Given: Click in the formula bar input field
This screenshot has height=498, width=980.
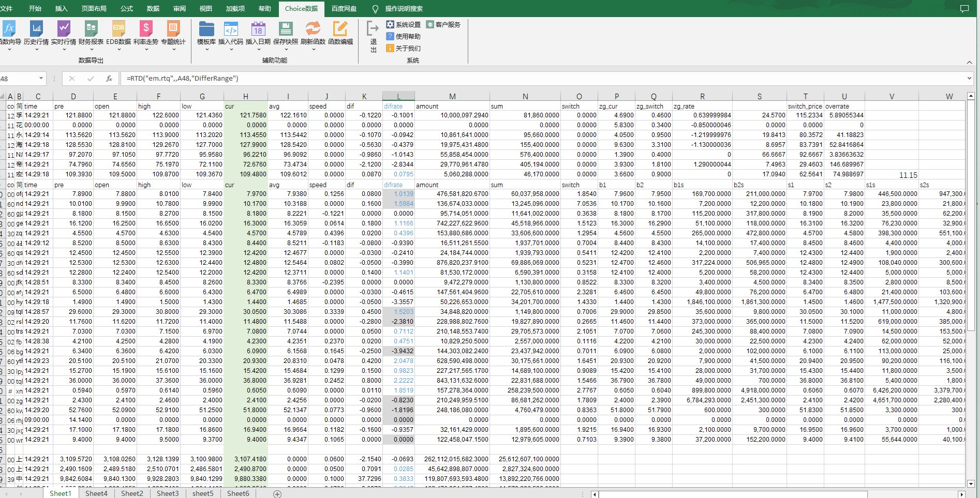Looking at the screenshot, I should click(517, 79).
